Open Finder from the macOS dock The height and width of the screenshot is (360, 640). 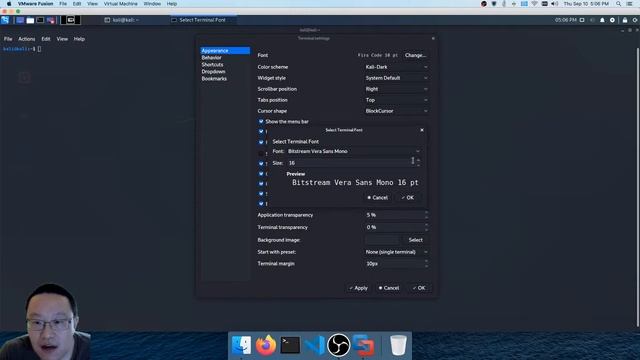(x=242, y=345)
